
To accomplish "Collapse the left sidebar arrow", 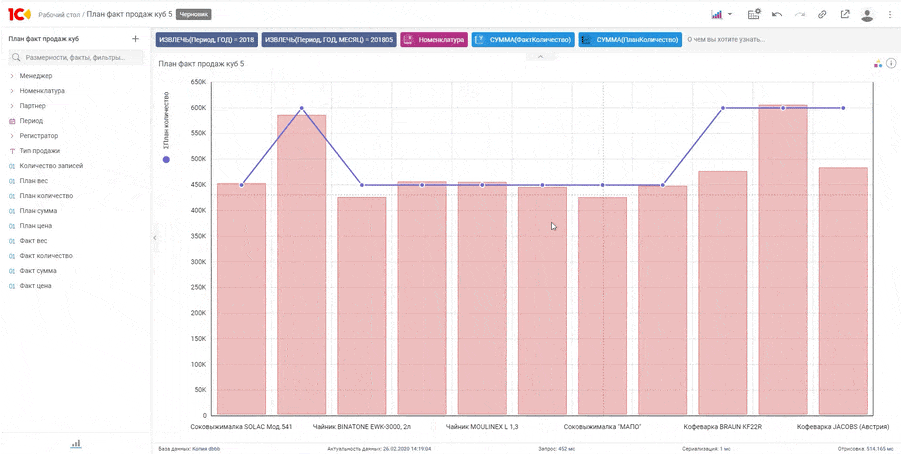I will (x=155, y=238).
